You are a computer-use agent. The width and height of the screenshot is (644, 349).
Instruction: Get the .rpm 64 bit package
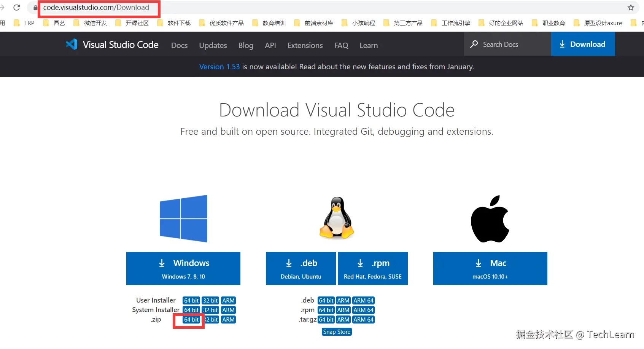(326, 310)
